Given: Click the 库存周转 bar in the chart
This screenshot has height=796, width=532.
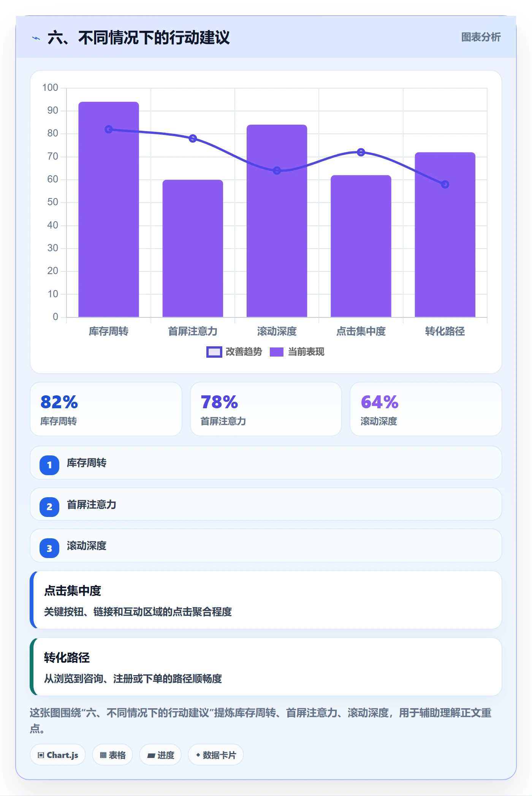Looking at the screenshot, I should pos(109,209).
